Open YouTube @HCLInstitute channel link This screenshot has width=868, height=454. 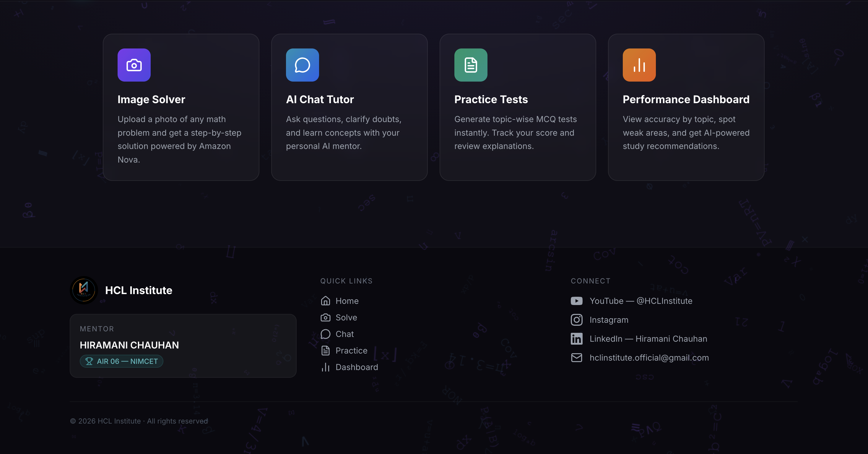641,301
